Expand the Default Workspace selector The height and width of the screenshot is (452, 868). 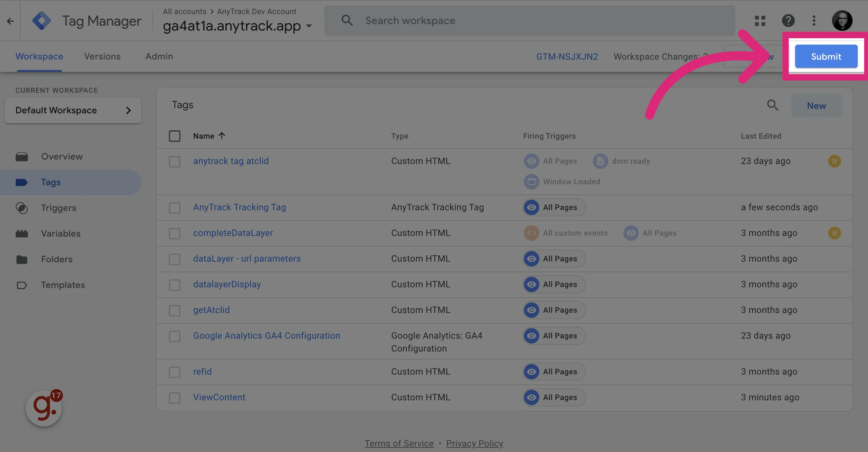click(73, 110)
